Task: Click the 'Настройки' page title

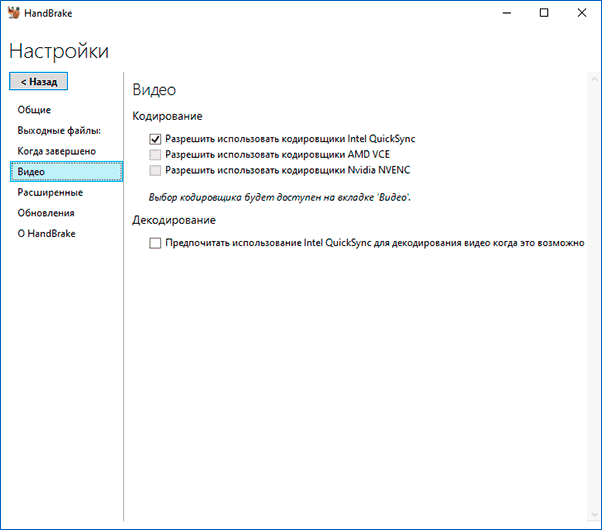Action: click(x=59, y=51)
